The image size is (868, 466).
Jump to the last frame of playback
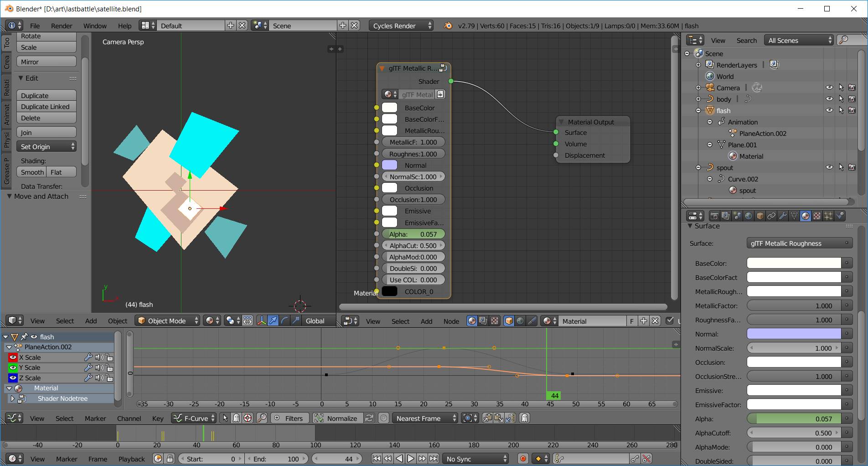[434, 459]
